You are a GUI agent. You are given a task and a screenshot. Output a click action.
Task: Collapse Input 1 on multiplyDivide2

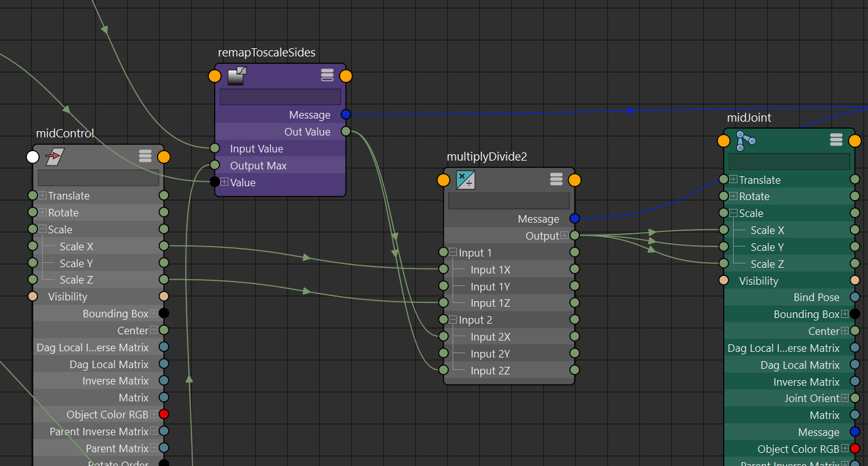click(453, 253)
